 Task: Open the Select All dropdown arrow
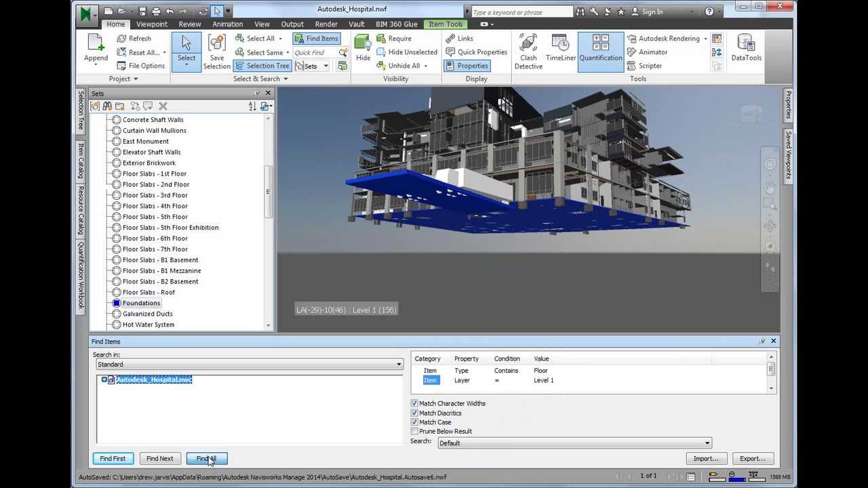coord(280,39)
